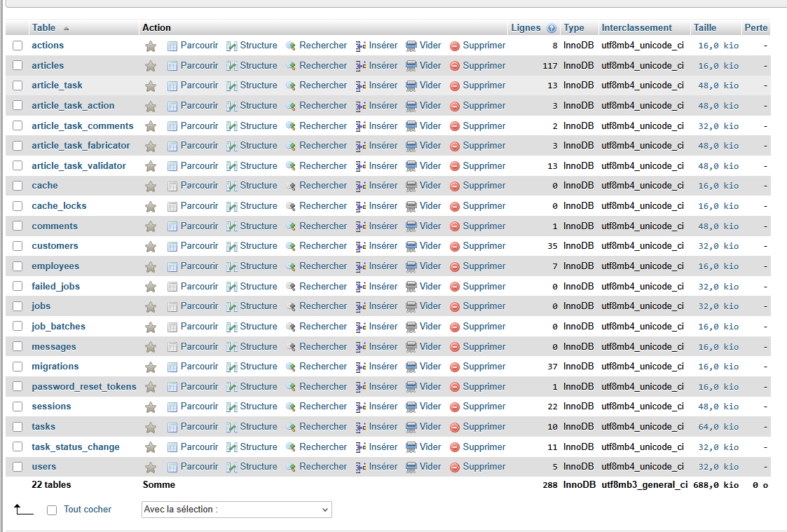Viewport: 787px width, 532px height.
Task: Click the Type column header
Action: tap(573, 28)
